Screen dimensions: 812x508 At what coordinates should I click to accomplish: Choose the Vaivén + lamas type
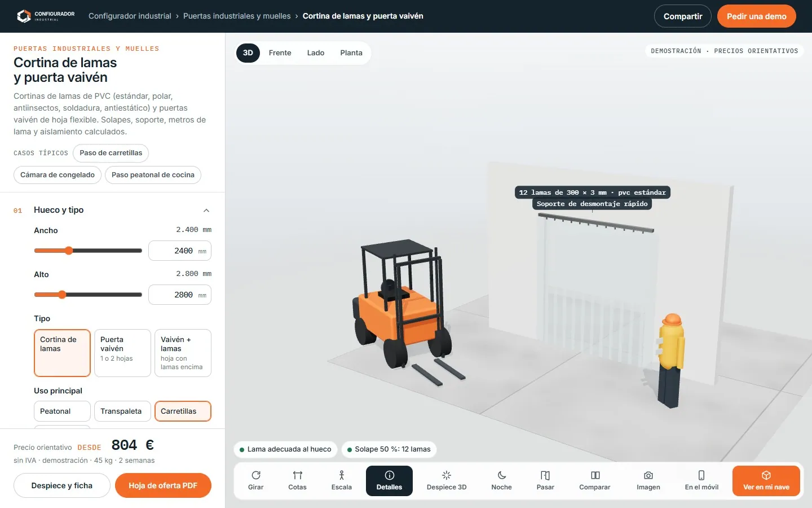pos(183,353)
